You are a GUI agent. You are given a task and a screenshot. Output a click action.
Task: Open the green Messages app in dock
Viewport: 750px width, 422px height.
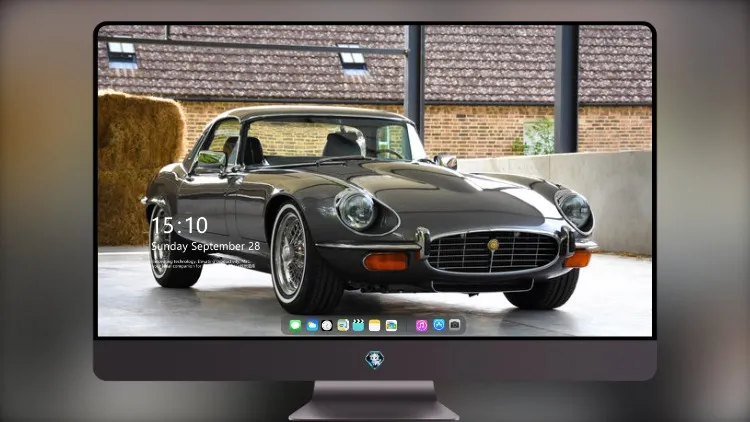295,325
